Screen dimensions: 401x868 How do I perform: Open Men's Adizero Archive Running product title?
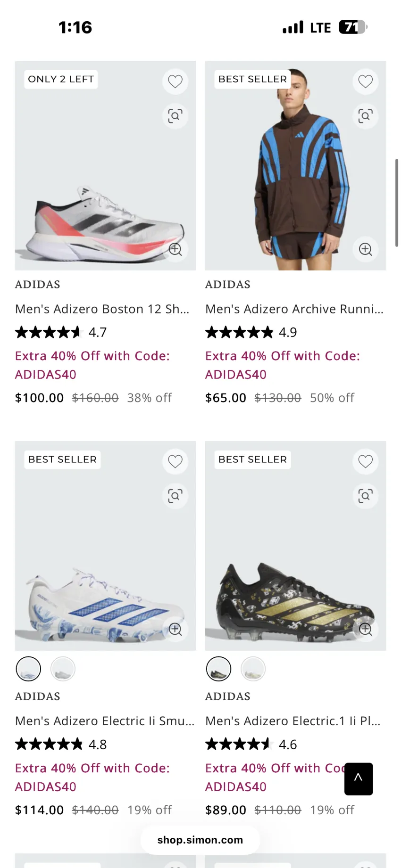point(294,309)
